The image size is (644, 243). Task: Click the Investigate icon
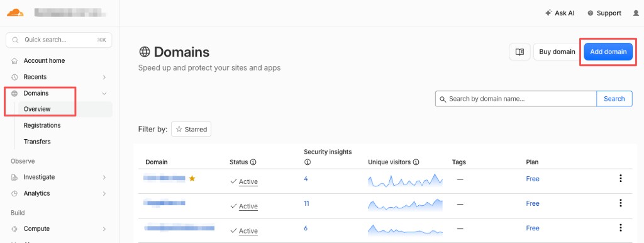click(14, 177)
